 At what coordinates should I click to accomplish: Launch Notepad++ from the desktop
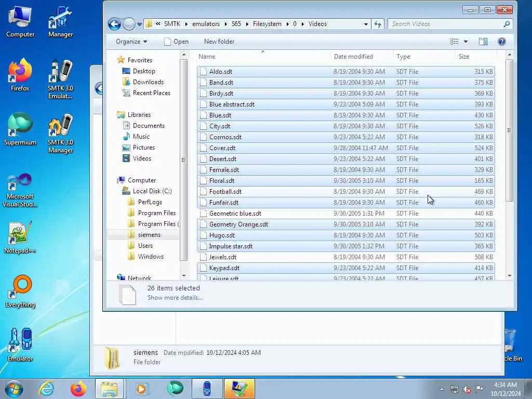tap(20, 237)
